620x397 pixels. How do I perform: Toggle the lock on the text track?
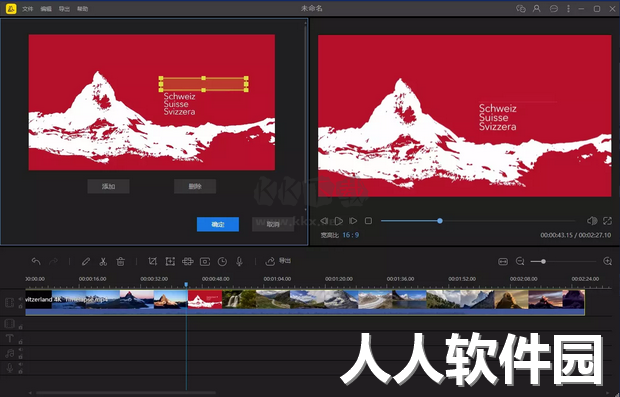point(20,342)
